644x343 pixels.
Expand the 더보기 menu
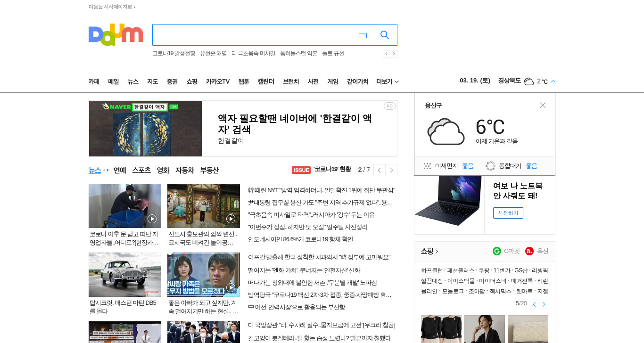(x=388, y=82)
